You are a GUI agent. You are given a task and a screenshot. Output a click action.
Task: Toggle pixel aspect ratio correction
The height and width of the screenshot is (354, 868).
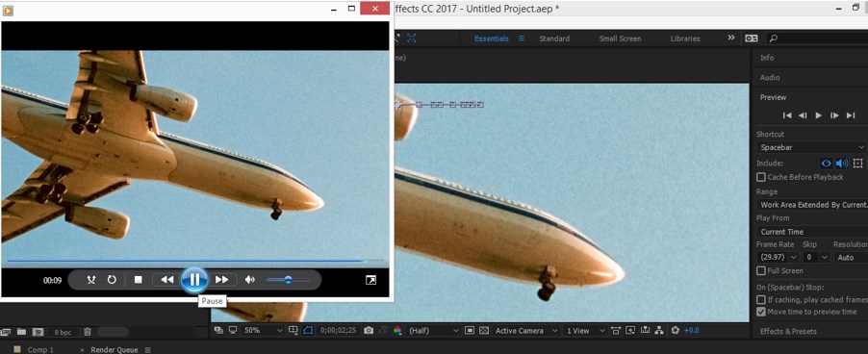(616, 330)
